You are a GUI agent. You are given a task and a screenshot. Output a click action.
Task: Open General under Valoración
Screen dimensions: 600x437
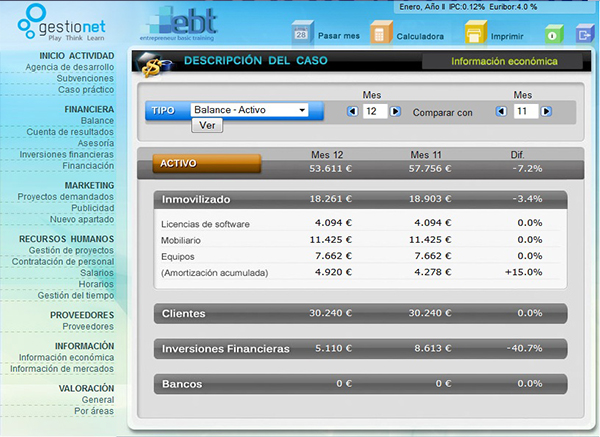click(x=98, y=400)
